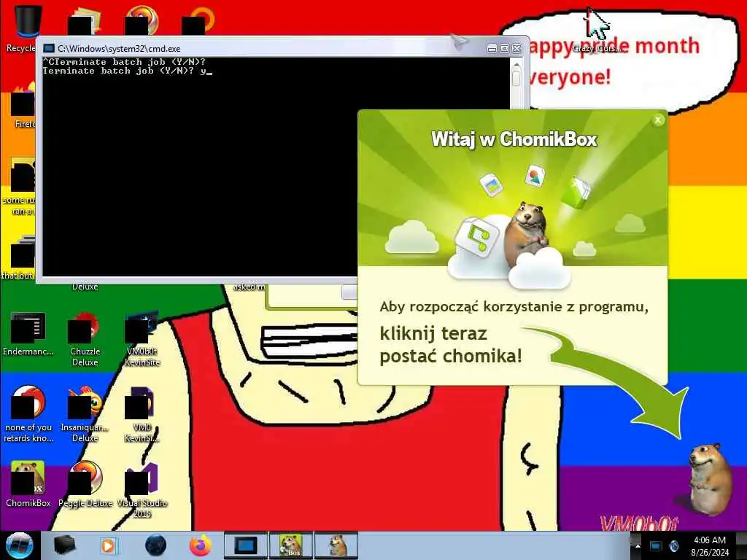Open the Insaniquarium Deluxe desktop shortcut
This screenshot has width=747, height=560.
pos(85,413)
